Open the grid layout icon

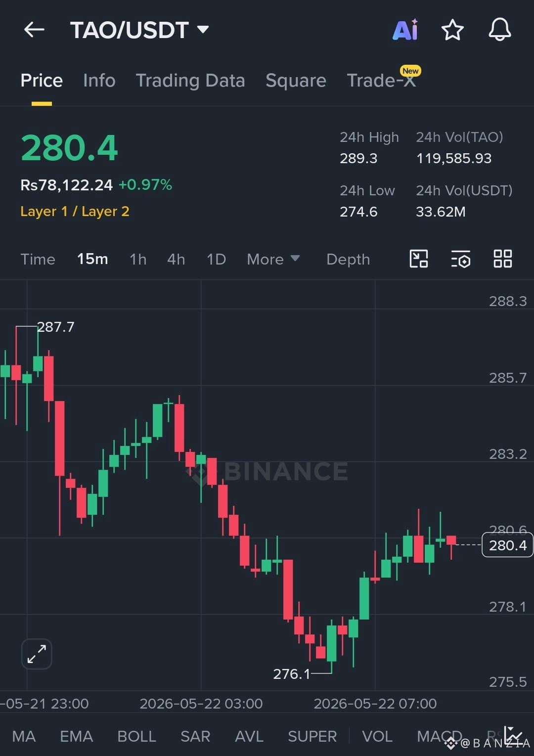coord(503,259)
